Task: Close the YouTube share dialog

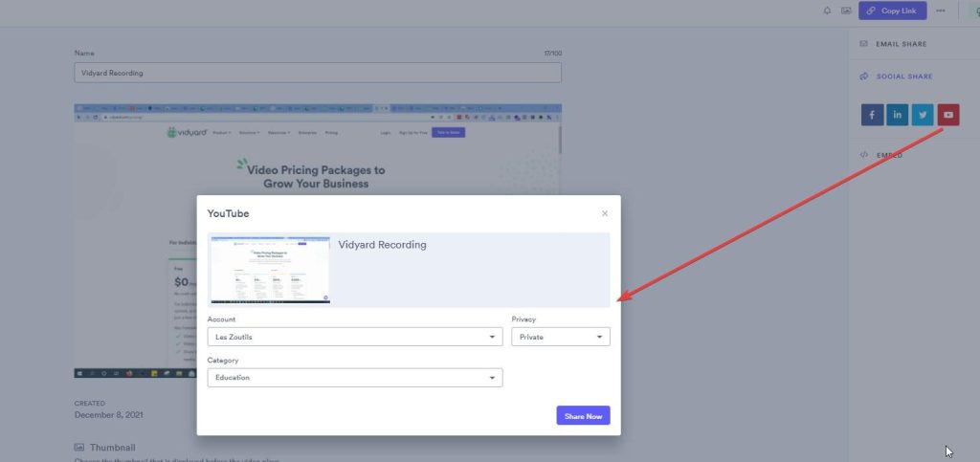Action: pos(605,213)
